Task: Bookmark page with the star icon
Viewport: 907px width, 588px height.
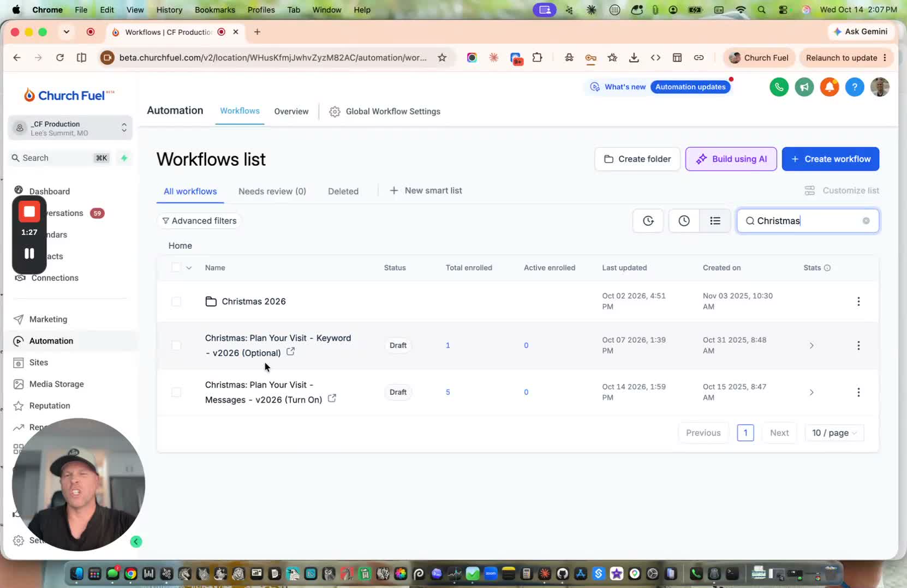Action: (442, 58)
